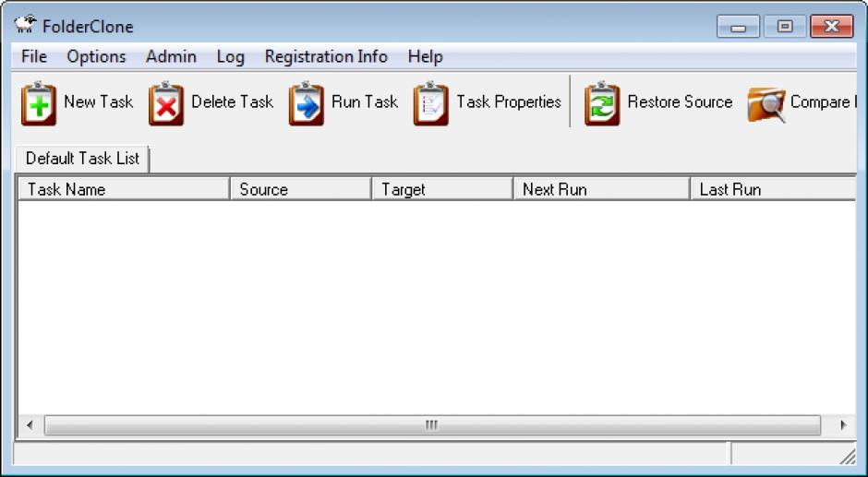Open the Admin menu
The image size is (868, 477).
pos(171,56)
